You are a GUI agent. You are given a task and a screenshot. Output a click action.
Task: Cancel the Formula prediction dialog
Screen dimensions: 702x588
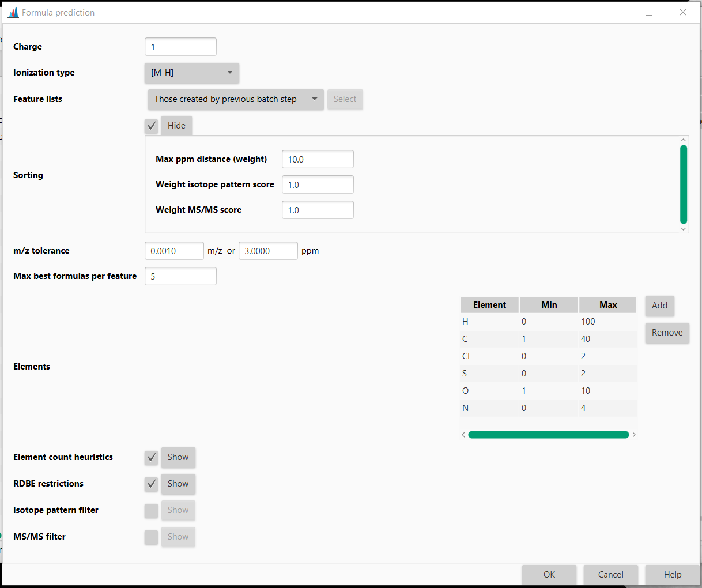pos(610,574)
